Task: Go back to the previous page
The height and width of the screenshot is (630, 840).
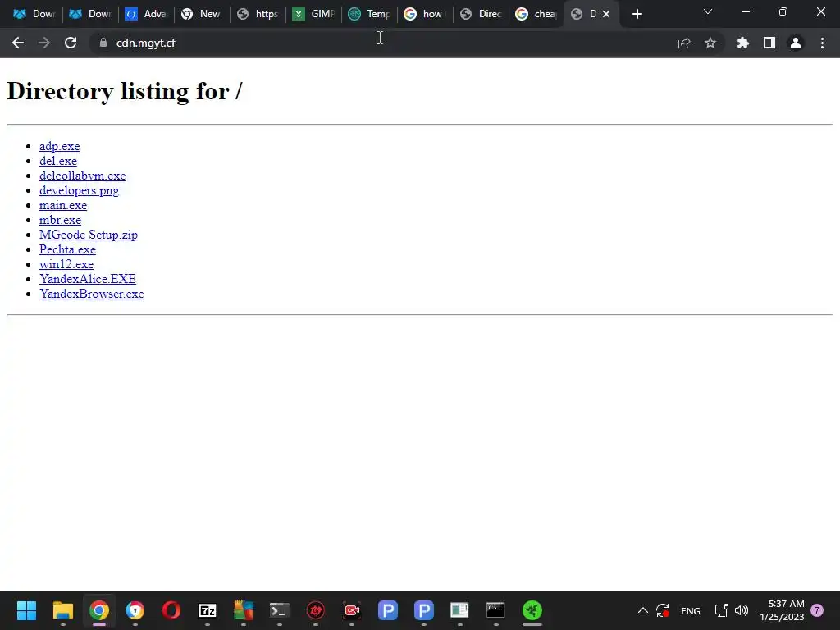Action: 18,43
